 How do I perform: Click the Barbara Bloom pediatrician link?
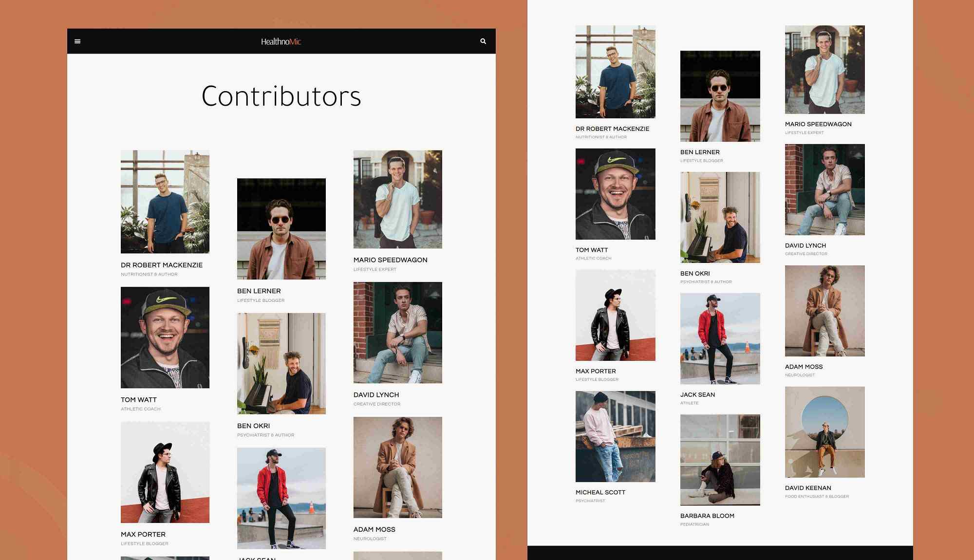707,515
